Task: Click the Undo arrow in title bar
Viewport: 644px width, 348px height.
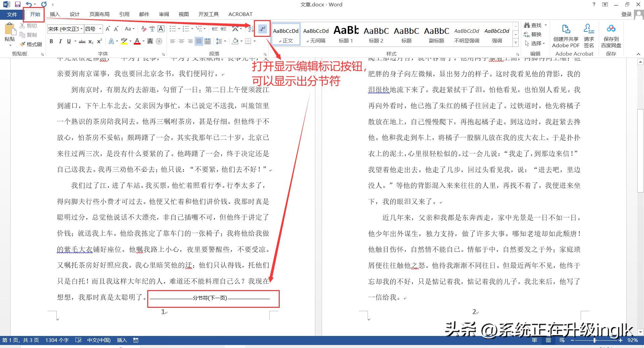Action: coord(29,4)
